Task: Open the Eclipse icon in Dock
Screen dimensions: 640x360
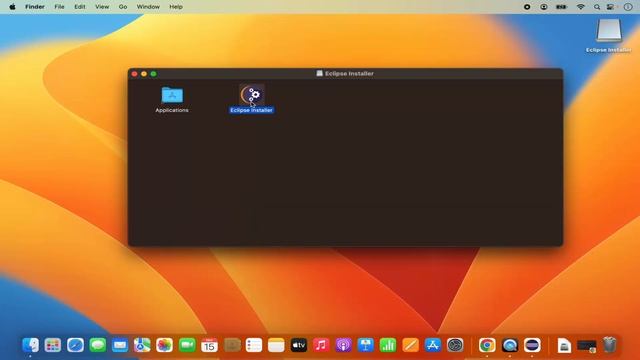Action: point(532,345)
